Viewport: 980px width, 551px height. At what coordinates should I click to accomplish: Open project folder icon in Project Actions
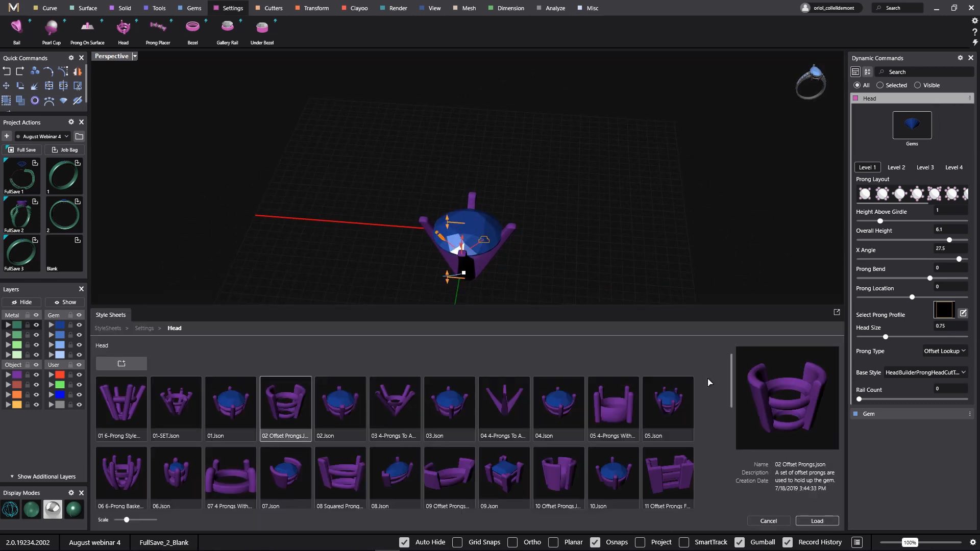click(79, 136)
